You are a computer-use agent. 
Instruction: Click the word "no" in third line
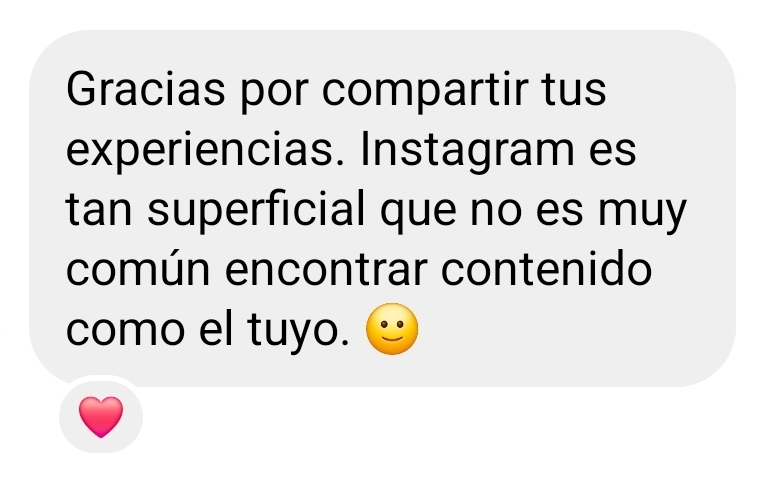(495, 212)
